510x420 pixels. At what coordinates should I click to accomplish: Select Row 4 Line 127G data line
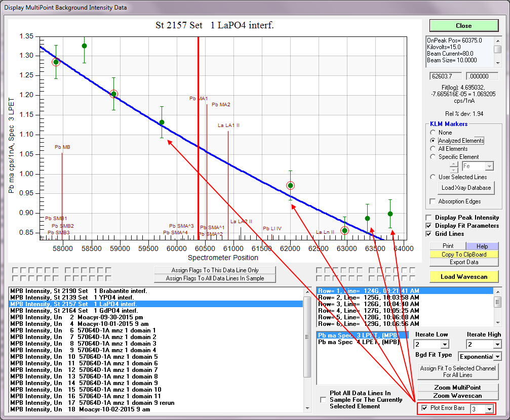368,311
